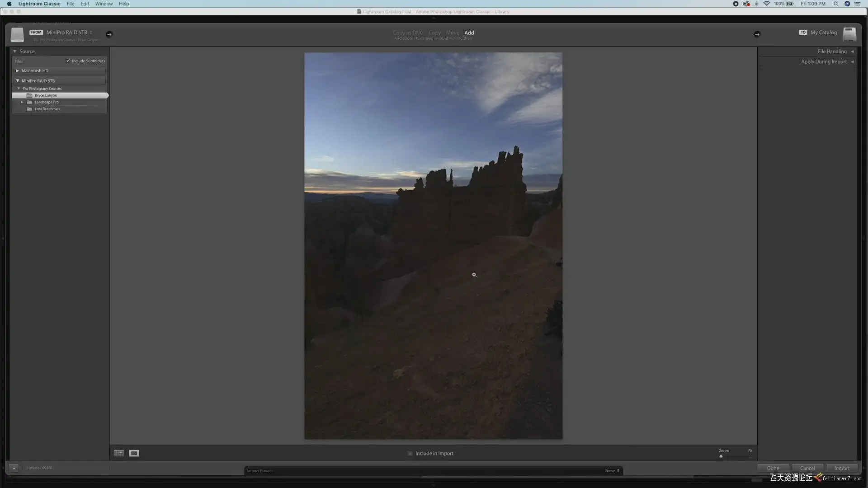Click the arrow icon before My Catalog
Image resolution: width=868 pixels, height=488 pixels.
point(757,34)
